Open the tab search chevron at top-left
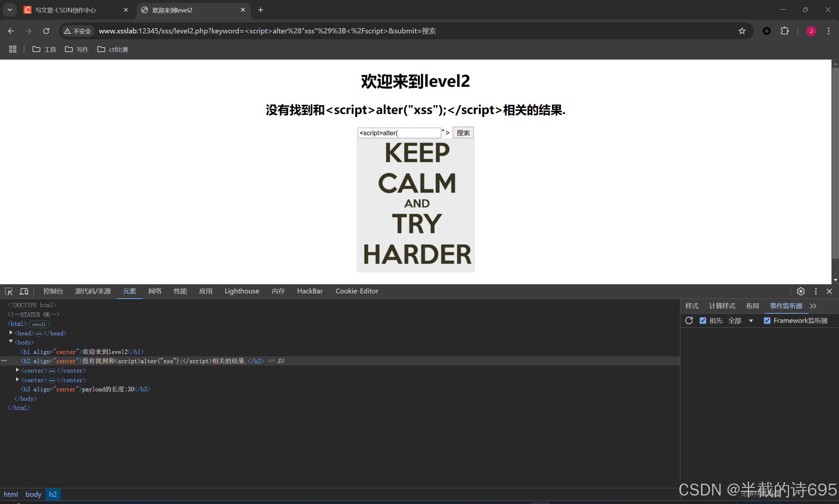Screen dimensions: 839x504 point(10,10)
